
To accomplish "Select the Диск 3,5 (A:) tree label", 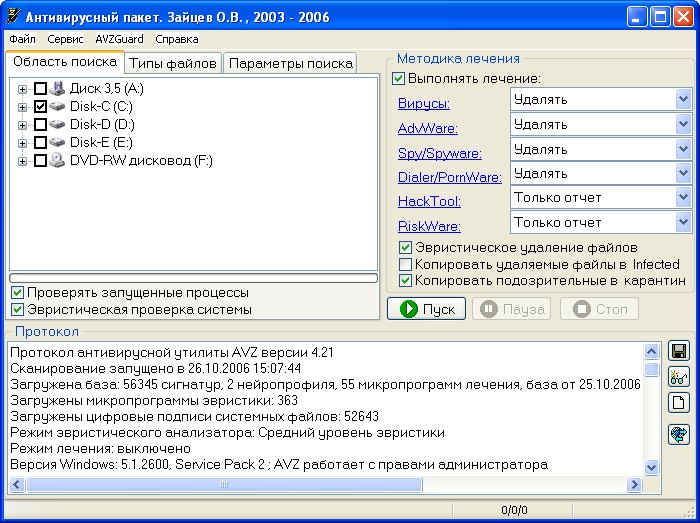I will 107,88.
